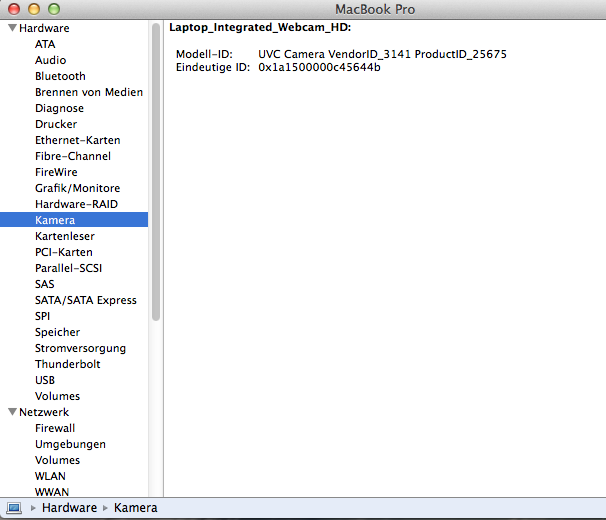This screenshot has height=520, width=606.
Task: Click Hardware in the bottom path bar
Action: 69,508
